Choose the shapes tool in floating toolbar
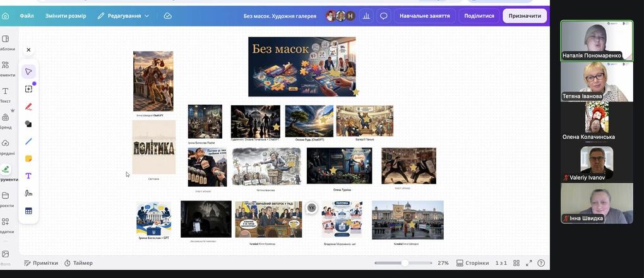 pyautogui.click(x=28, y=124)
